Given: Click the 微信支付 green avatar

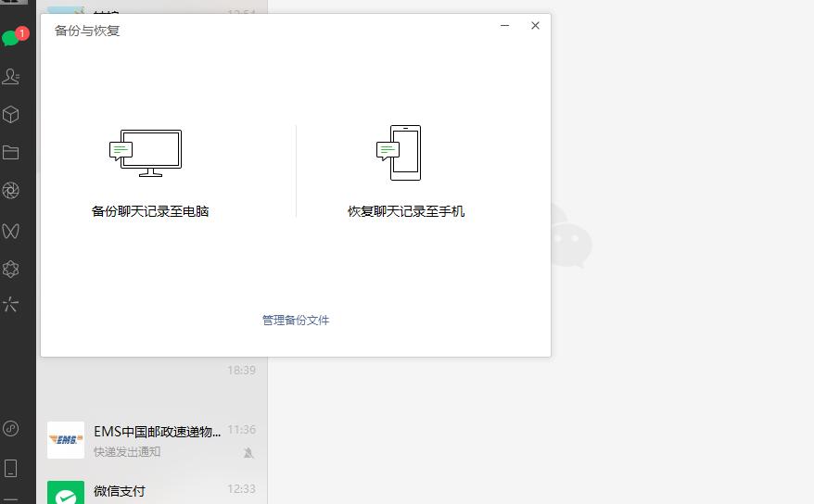Looking at the screenshot, I should [x=66, y=493].
